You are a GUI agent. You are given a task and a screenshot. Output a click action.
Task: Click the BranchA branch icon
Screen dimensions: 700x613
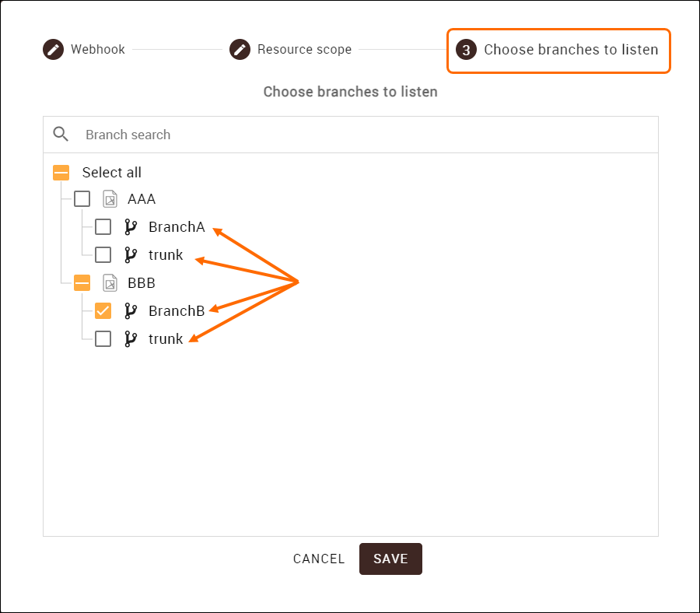coord(131,227)
